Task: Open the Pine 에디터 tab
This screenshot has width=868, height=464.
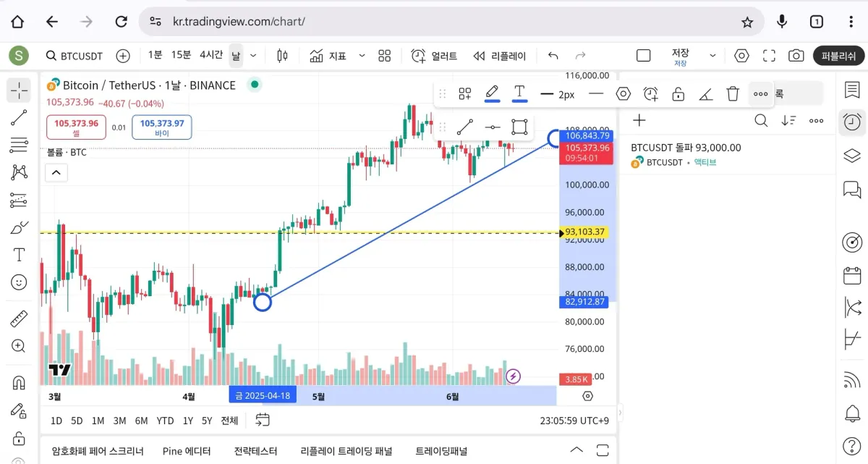Action: pos(187,451)
